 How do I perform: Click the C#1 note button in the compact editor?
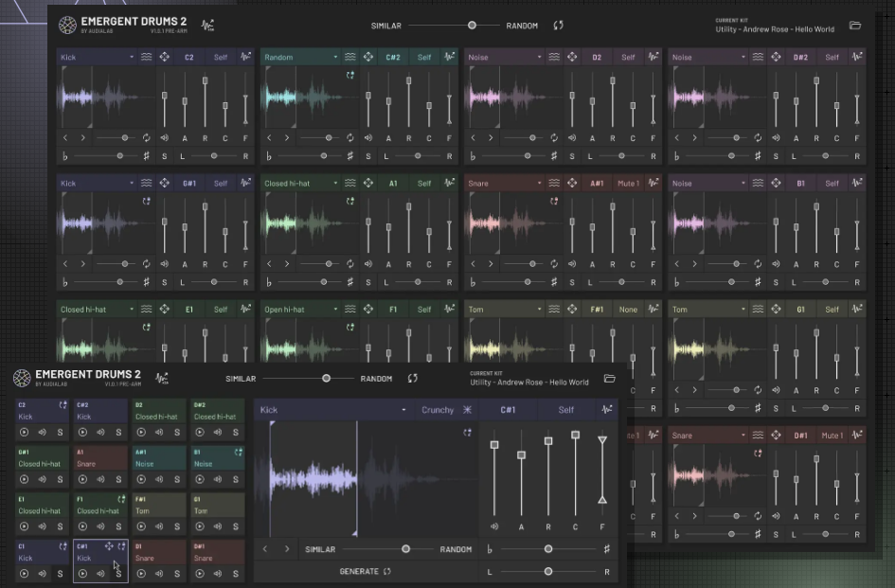tap(508, 409)
